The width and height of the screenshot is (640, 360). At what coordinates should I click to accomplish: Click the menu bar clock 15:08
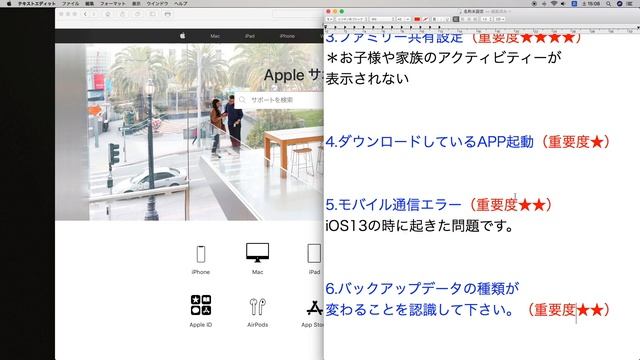coord(591,3)
